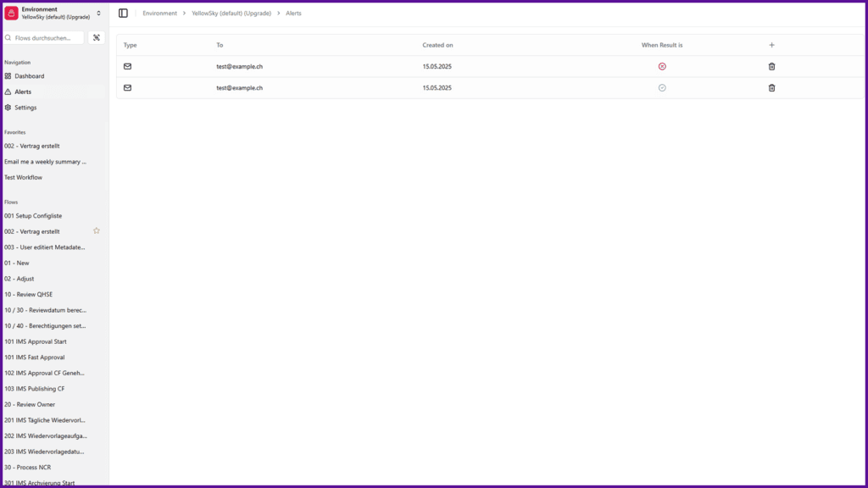The image size is (868, 488).
Task: Open favorite Email me a weekly summary
Action: tap(46, 162)
